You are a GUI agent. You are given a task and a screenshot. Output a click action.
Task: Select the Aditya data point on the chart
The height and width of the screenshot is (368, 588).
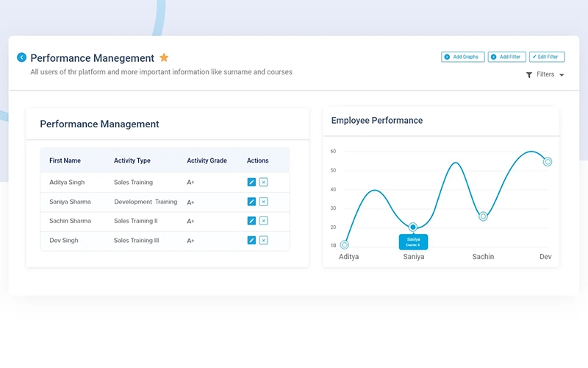click(345, 245)
